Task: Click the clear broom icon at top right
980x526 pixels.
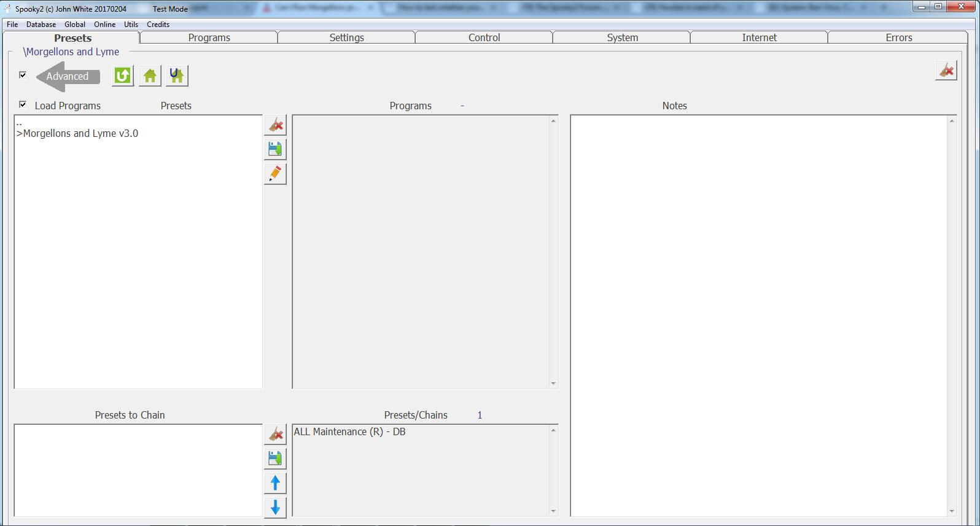Action: [946, 70]
